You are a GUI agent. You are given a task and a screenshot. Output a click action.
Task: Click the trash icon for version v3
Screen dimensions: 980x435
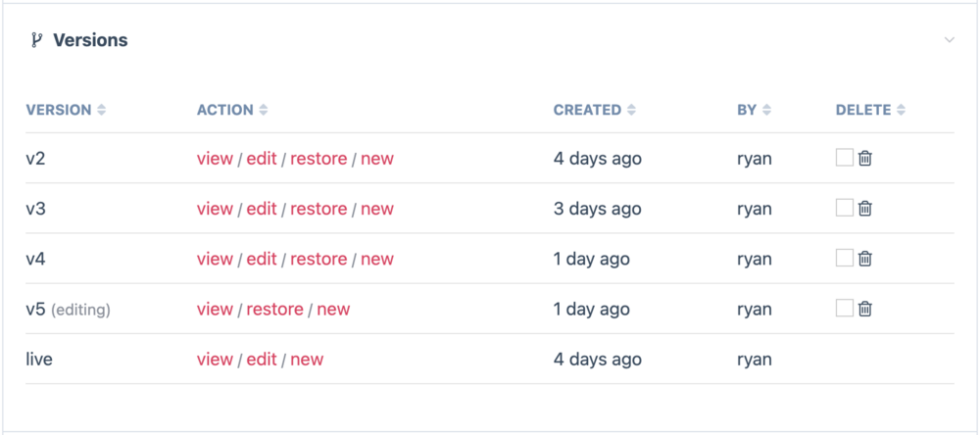tap(865, 208)
